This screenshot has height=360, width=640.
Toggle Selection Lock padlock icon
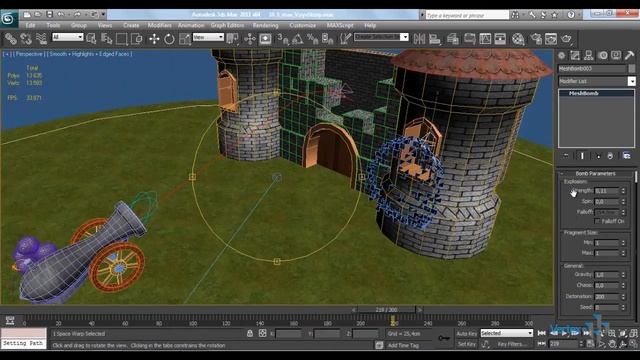click(x=250, y=333)
